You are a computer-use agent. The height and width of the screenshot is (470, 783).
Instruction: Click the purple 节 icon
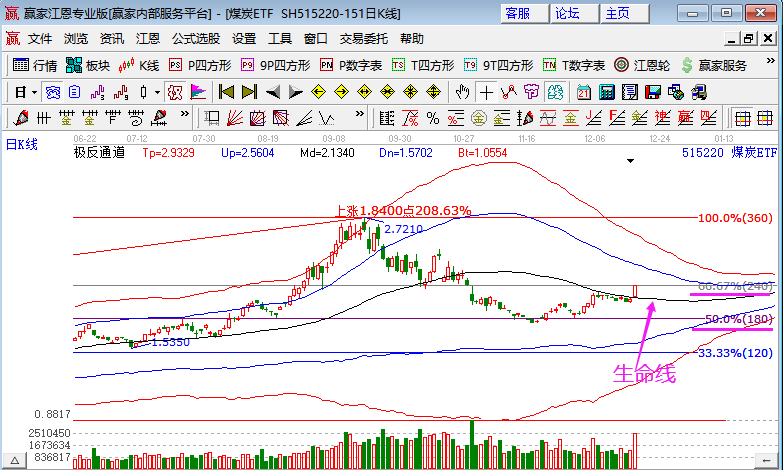[x=531, y=92]
